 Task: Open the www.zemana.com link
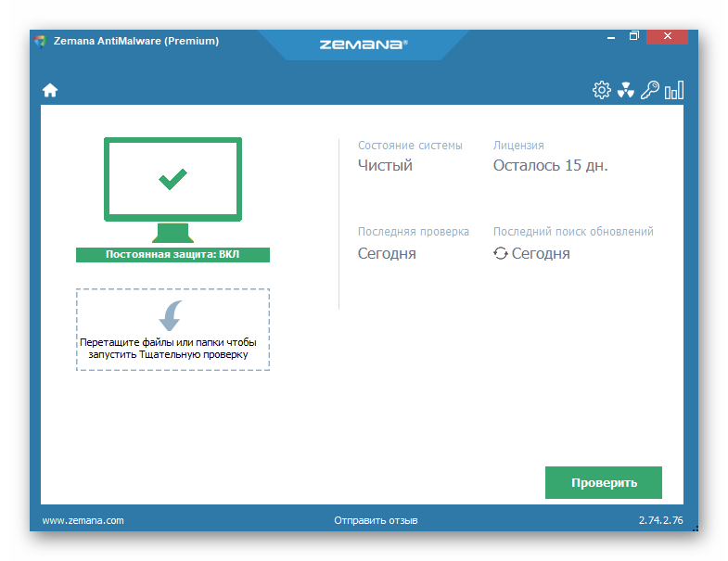click(83, 520)
